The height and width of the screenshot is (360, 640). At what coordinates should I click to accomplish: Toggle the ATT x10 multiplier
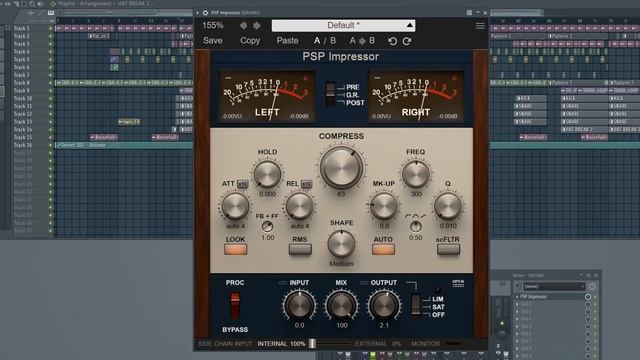pyautogui.click(x=242, y=184)
